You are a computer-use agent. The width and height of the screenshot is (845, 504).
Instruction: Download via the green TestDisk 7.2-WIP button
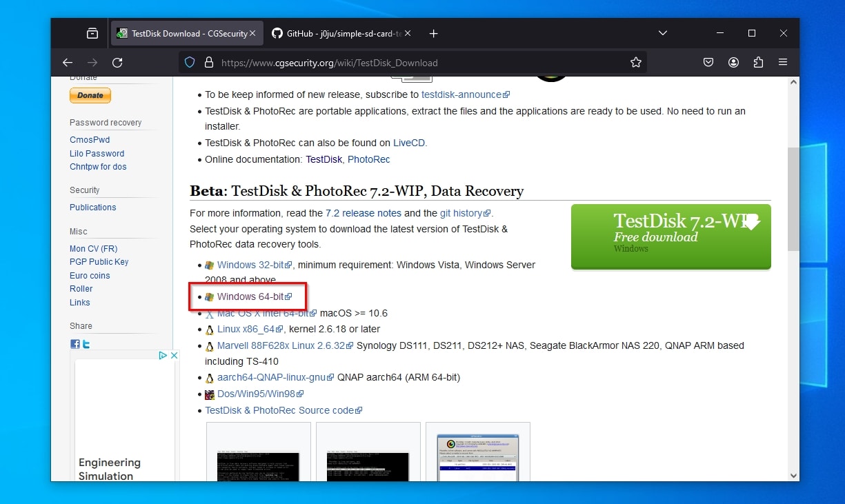(670, 236)
